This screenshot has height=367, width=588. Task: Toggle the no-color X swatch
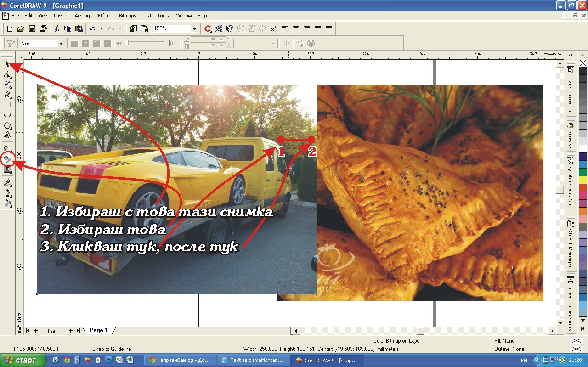(582, 63)
